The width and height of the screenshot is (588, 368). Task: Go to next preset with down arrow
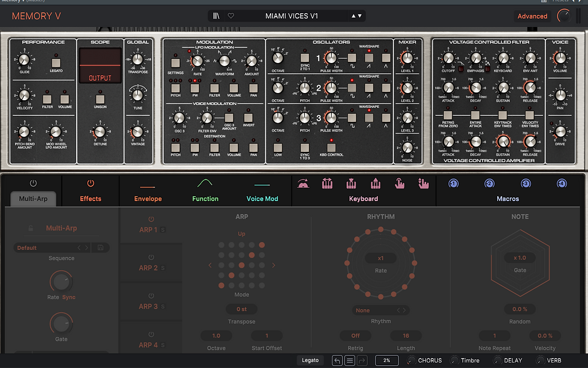[x=360, y=16]
